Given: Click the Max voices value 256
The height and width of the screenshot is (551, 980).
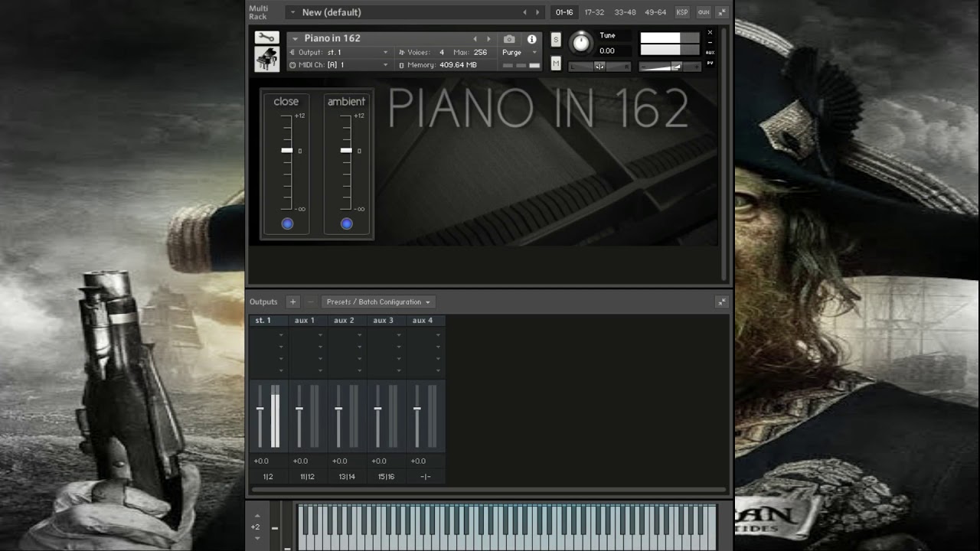Looking at the screenshot, I should (x=480, y=52).
